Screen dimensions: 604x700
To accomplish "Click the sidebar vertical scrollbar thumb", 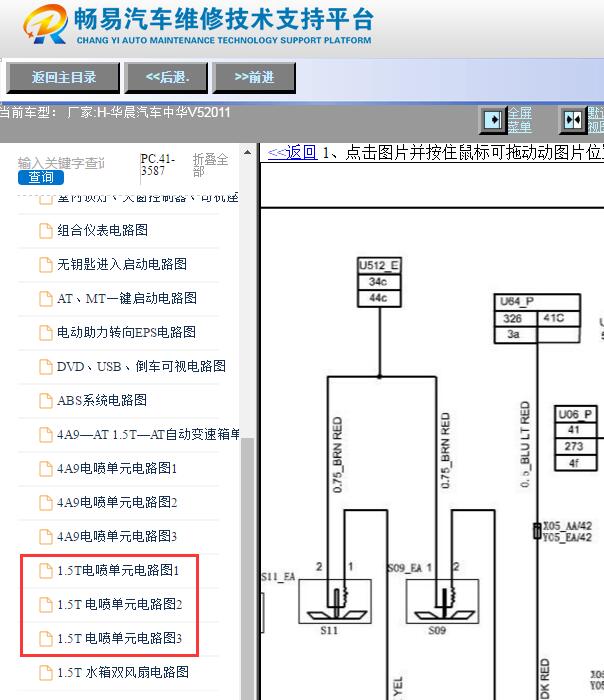I will (247, 569).
